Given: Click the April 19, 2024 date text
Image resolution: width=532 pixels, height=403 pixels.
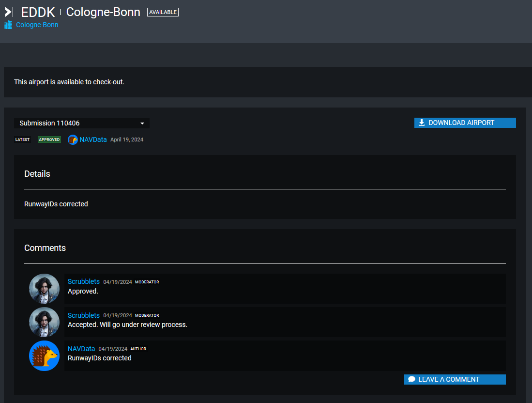Looking at the screenshot, I should pos(126,139).
